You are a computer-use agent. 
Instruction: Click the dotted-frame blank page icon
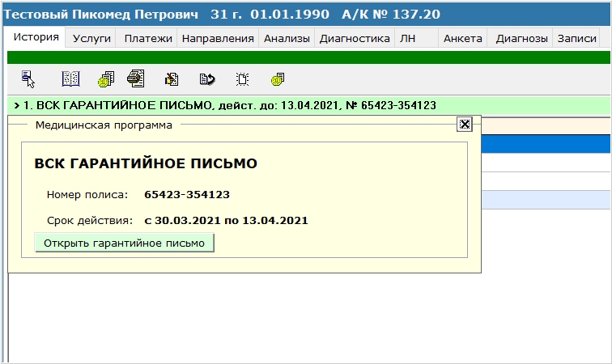click(242, 79)
